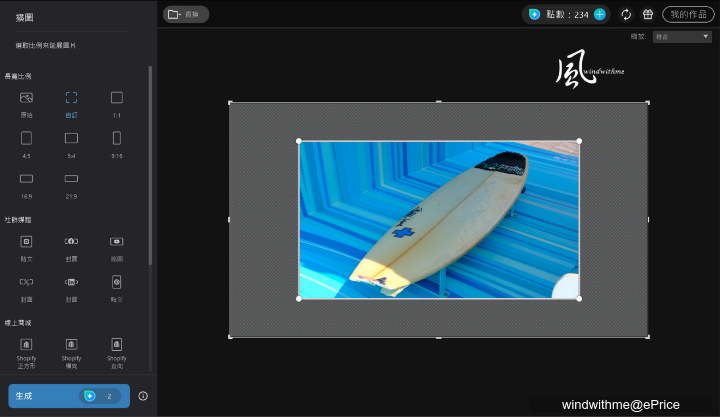
Task: Select the 21:9 ultrawide ratio preset
Action: click(x=71, y=178)
